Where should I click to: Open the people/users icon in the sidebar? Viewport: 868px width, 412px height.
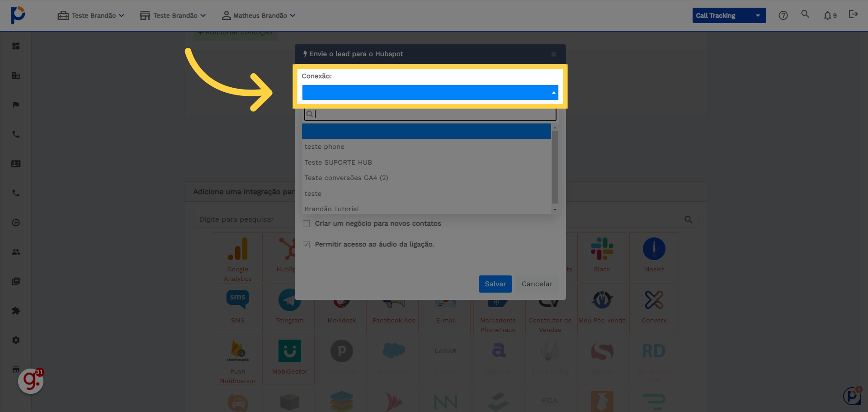(16, 252)
